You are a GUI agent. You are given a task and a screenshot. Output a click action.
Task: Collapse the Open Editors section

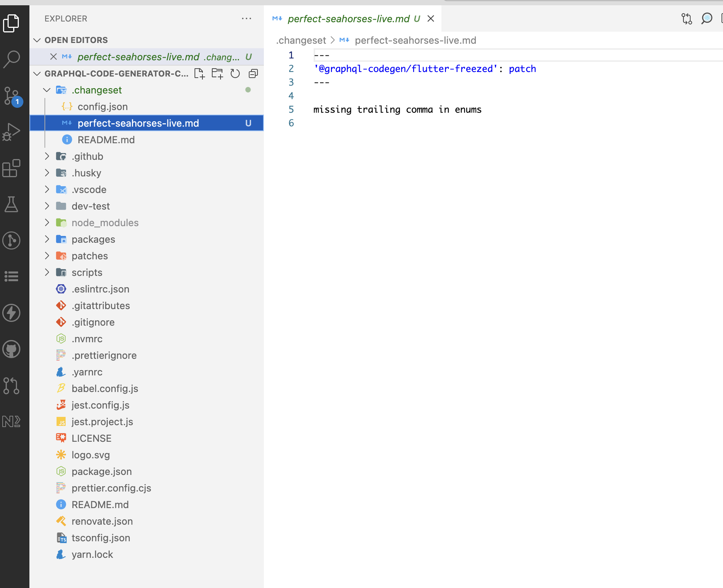pyautogui.click(x=37, y=40)
